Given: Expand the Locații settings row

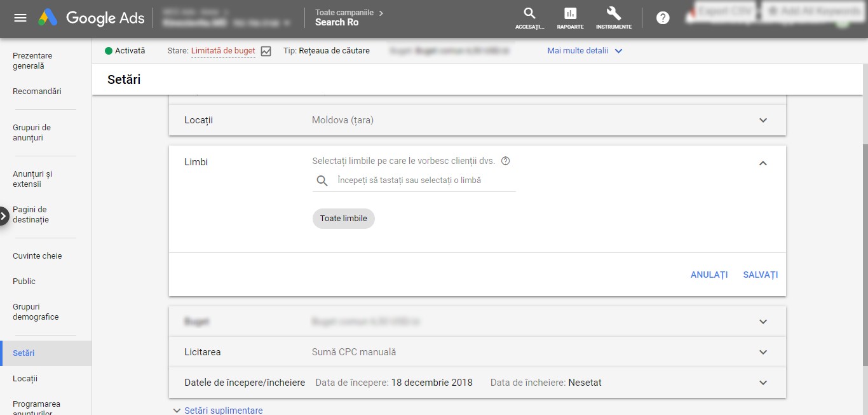Looking at the screenshot, I should tap(763, 120).
